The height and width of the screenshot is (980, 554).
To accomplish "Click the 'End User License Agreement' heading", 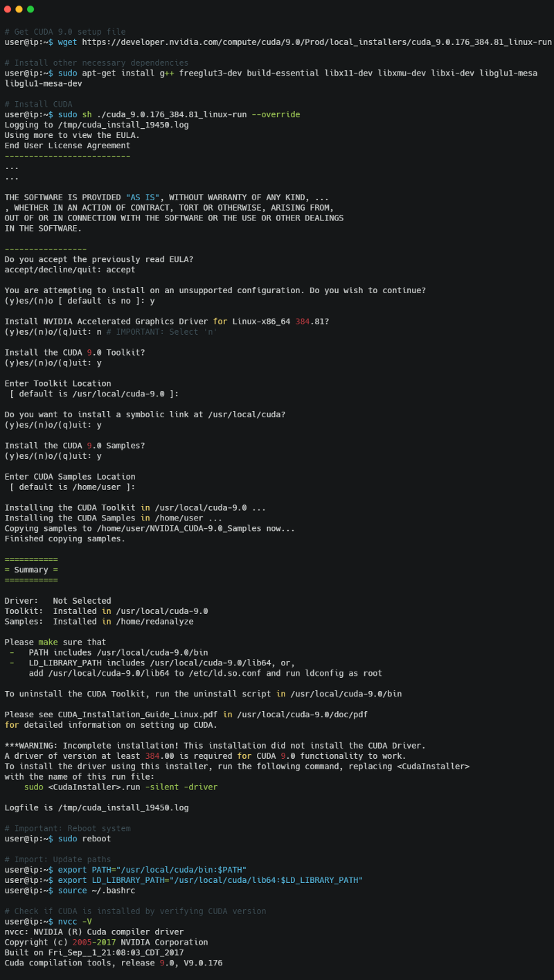I will pos(67,146).
